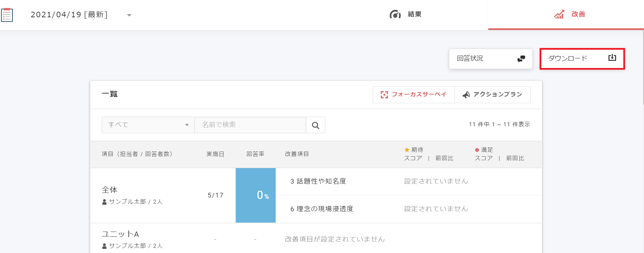Click the rising chart icon beside 改善

559,14
